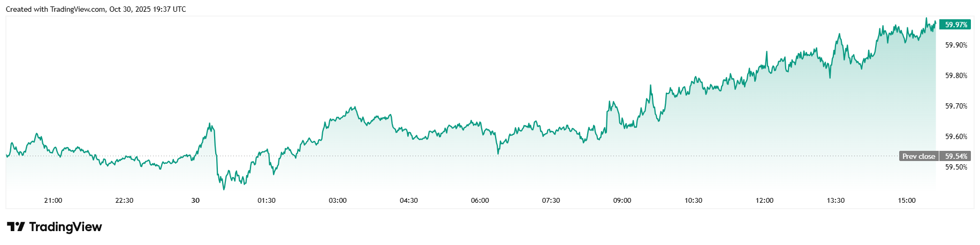Click the 09:00 time axis label
This screenshot has height=245, width=980.
point(622,201)
